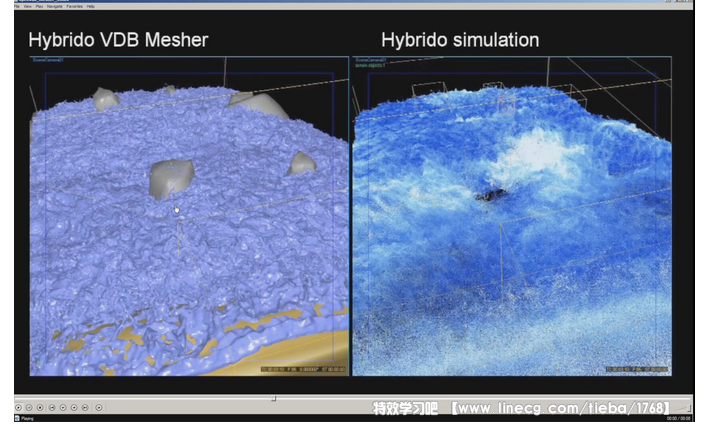
Task: Open the Play menu
Action: click(40, 6)
